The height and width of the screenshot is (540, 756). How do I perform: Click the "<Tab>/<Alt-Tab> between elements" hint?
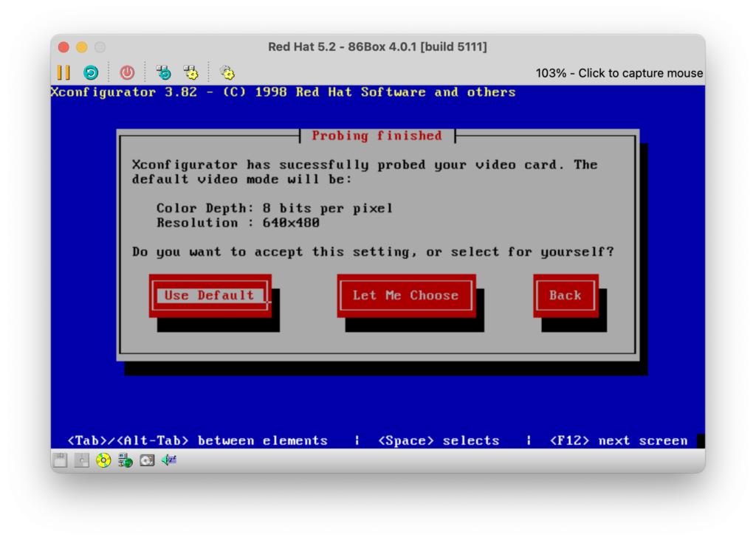coord(197,440)
